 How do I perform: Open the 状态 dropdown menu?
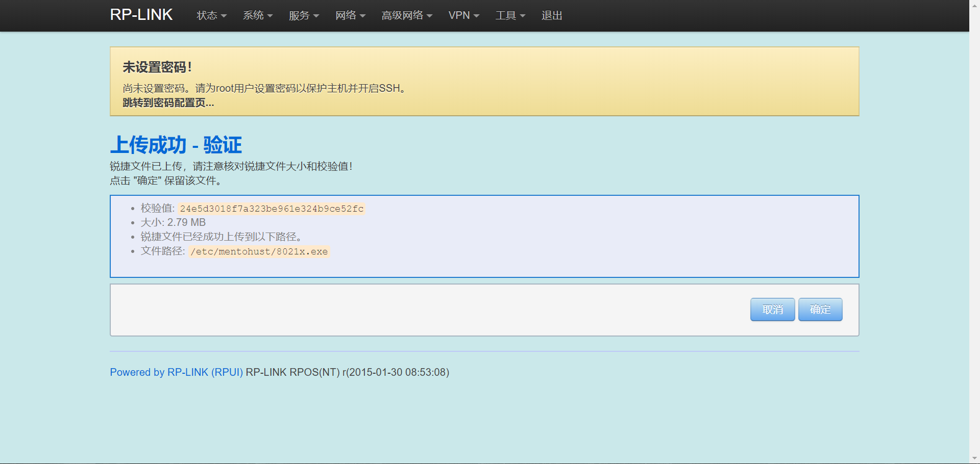pyautogui.click(x=211, y=15)
